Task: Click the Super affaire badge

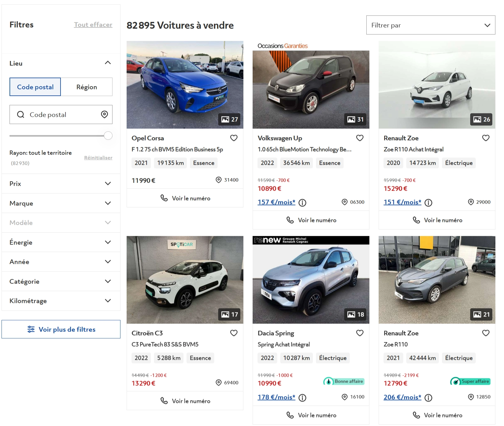Action: pyautogui.click(x=470, y=381)
